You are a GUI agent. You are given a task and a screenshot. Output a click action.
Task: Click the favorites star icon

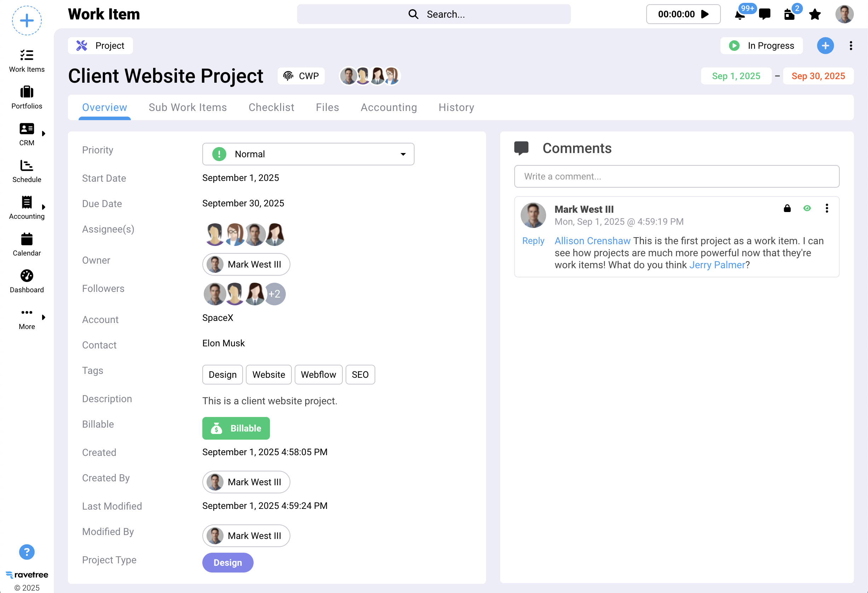[815, 14]
